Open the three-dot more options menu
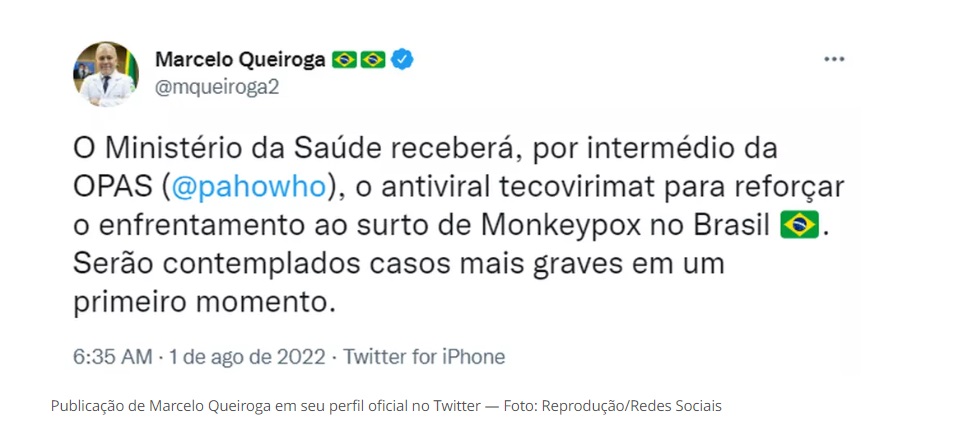970x421 pixels. [x=834, y=59]
